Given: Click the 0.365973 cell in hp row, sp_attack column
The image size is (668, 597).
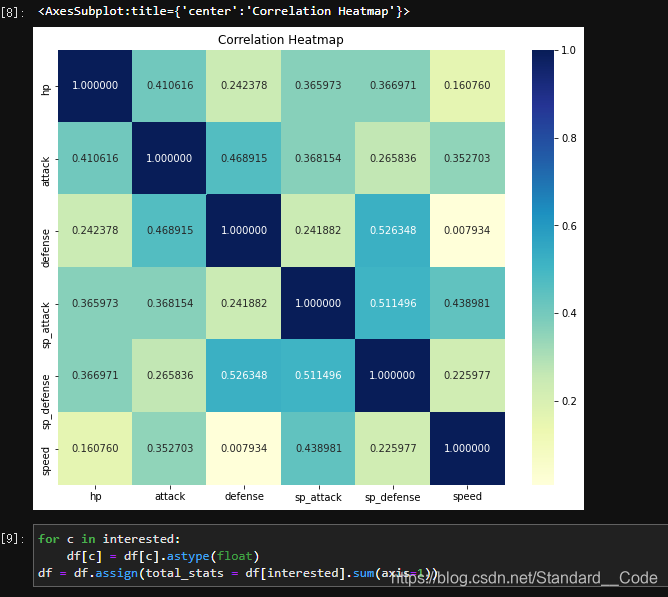Looking at the screenshot, I should [318, 86].
